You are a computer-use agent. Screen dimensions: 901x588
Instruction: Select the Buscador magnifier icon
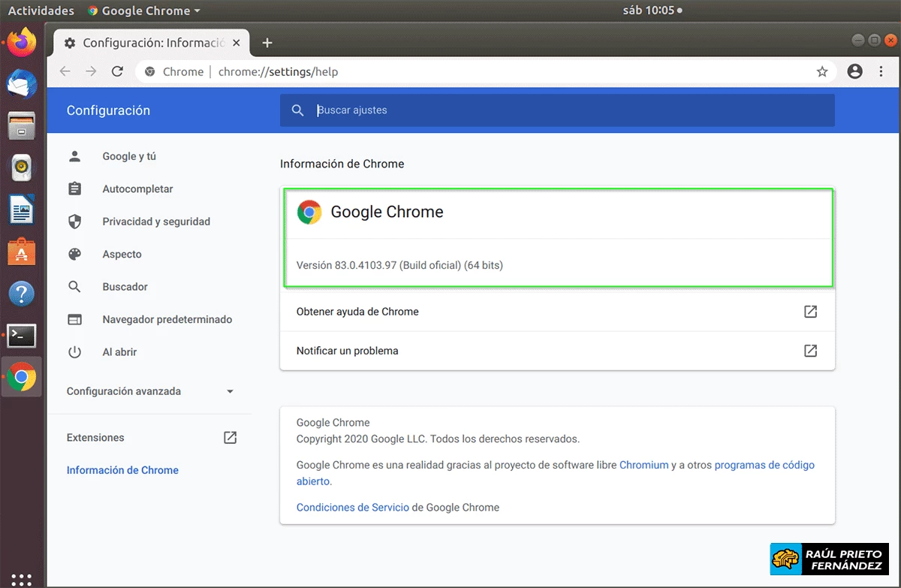(x=75, y=286)
